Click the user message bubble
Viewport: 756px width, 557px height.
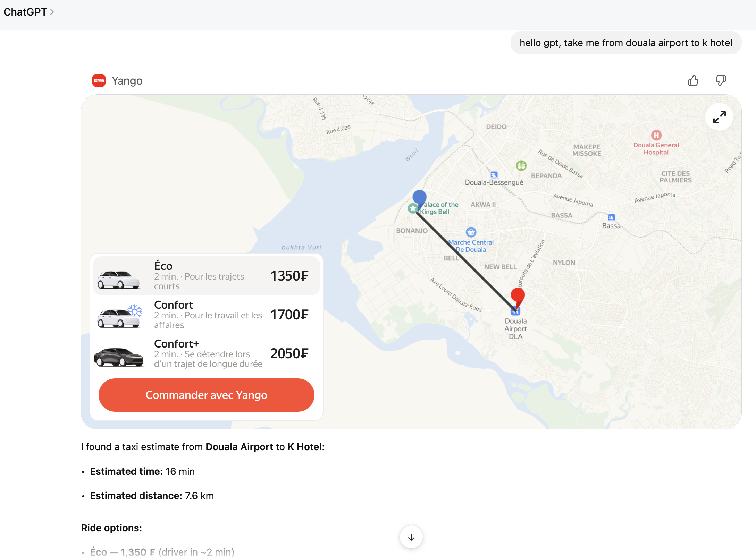(x=625, y=43)
